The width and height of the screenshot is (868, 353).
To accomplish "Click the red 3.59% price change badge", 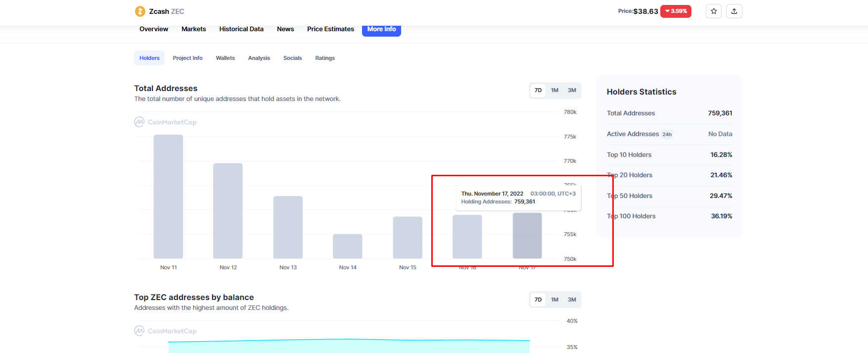I will (x=676, y=11).
